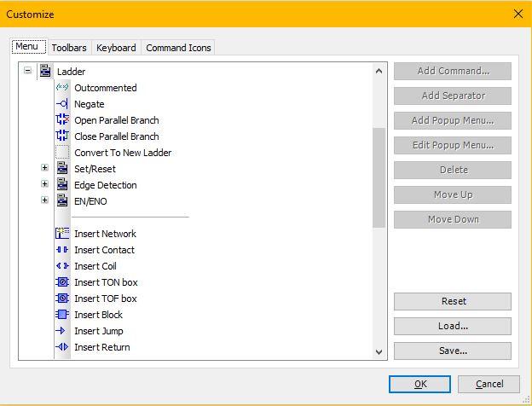532x406 pixels.
Task: Click the scroll down arrow in menu list
Action: (x=379, y=351)
